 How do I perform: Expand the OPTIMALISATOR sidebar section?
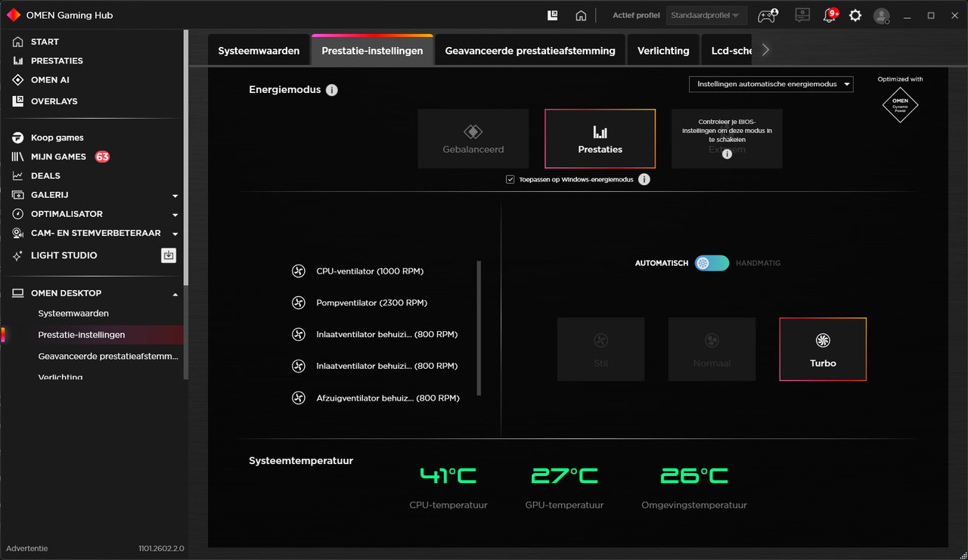coord(175,215)
